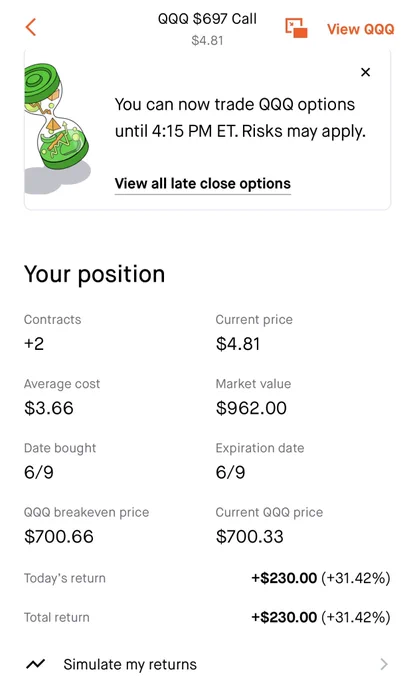Dismiss the late close options banner
Viewport: 415px width, 680px height.
click(x=366, y=72)
